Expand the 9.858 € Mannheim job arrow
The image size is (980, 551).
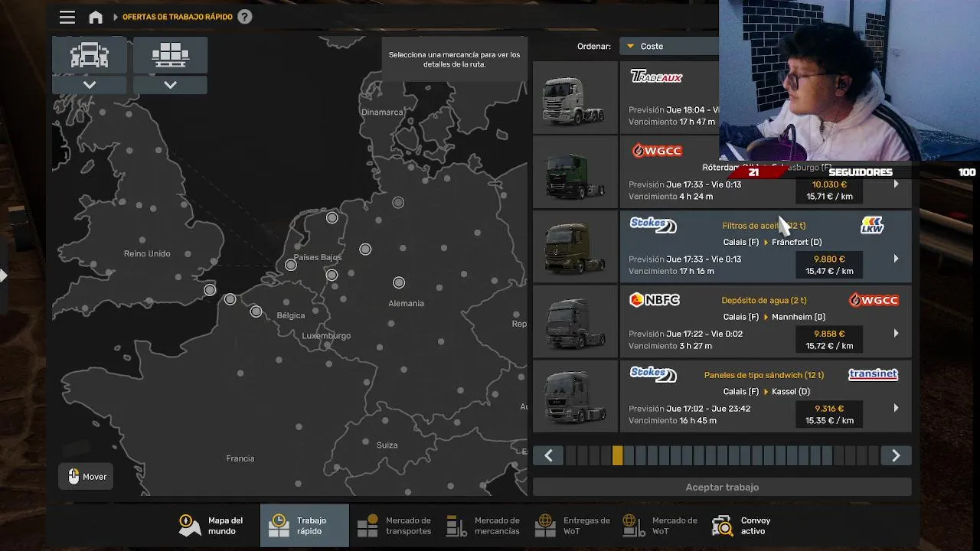coord(896,334)
